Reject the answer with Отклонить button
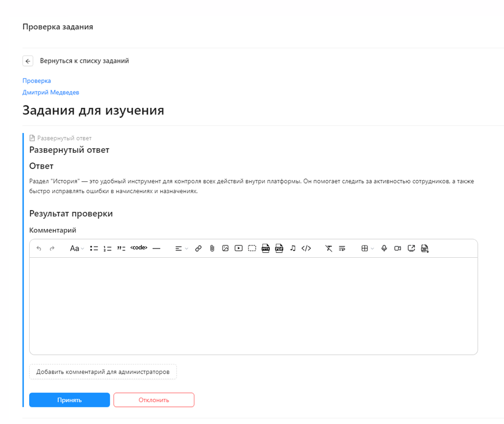This screenshot has height=424, width=504. click(153, 400)
